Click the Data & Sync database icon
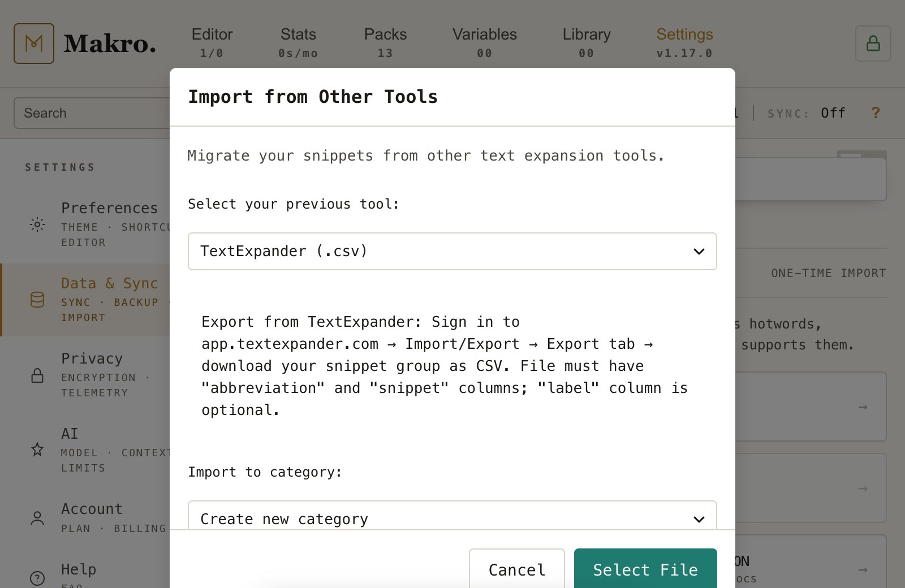Viewport: 905px width, 588px height. click(37, 300)
